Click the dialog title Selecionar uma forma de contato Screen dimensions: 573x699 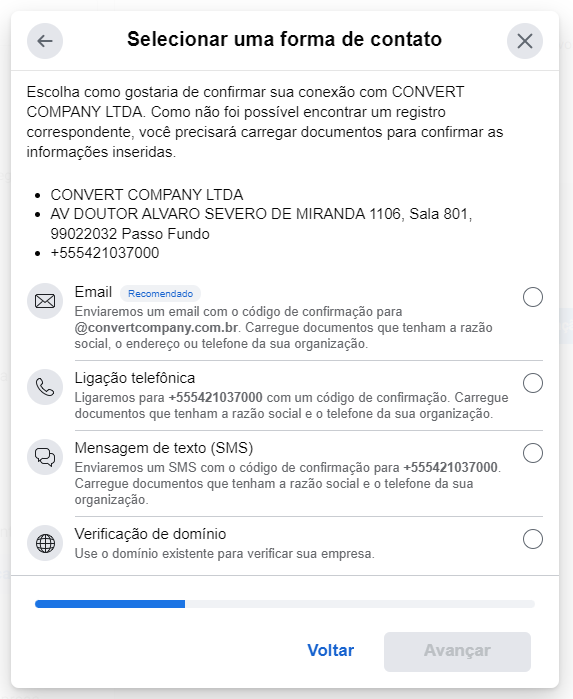[x=284, y=39]
